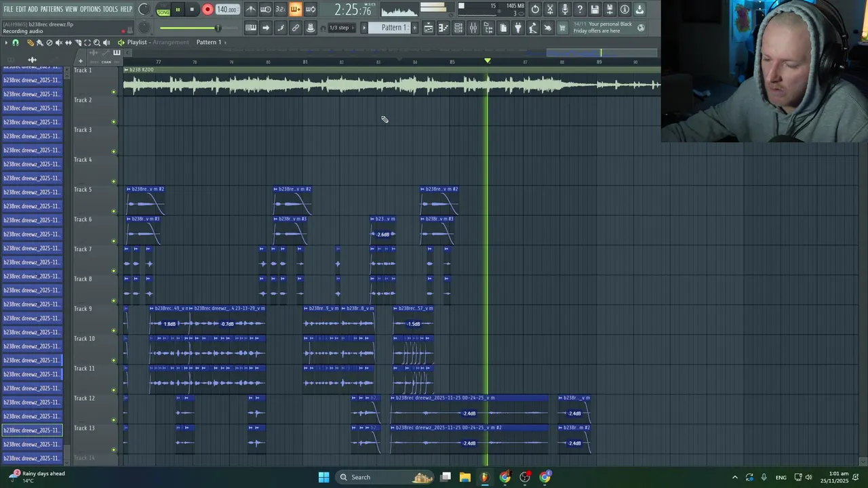Toggle multilink to controllers chain icon
Viewport: 868px width, 488px height.
(296, 28)
